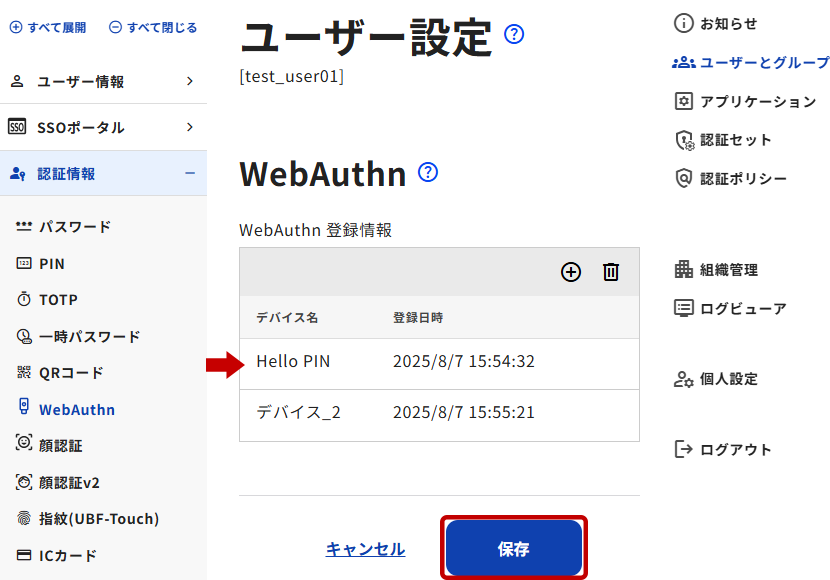830x580 pixels.
Task: Click the help icon next to WebAuthn heading
Action: tap(428, 172)
